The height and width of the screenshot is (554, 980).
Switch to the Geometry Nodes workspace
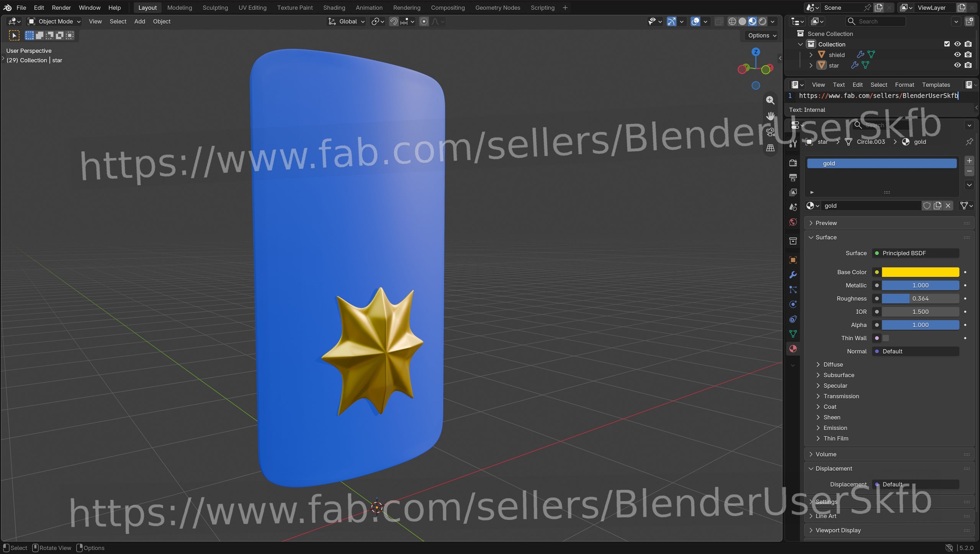point(497,8)
